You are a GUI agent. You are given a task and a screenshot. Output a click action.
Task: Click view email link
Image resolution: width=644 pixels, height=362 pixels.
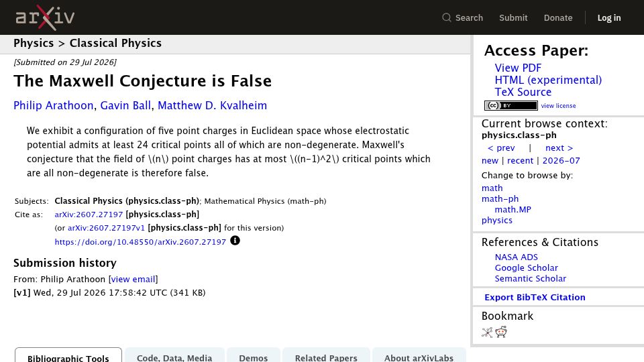(133, 280)
